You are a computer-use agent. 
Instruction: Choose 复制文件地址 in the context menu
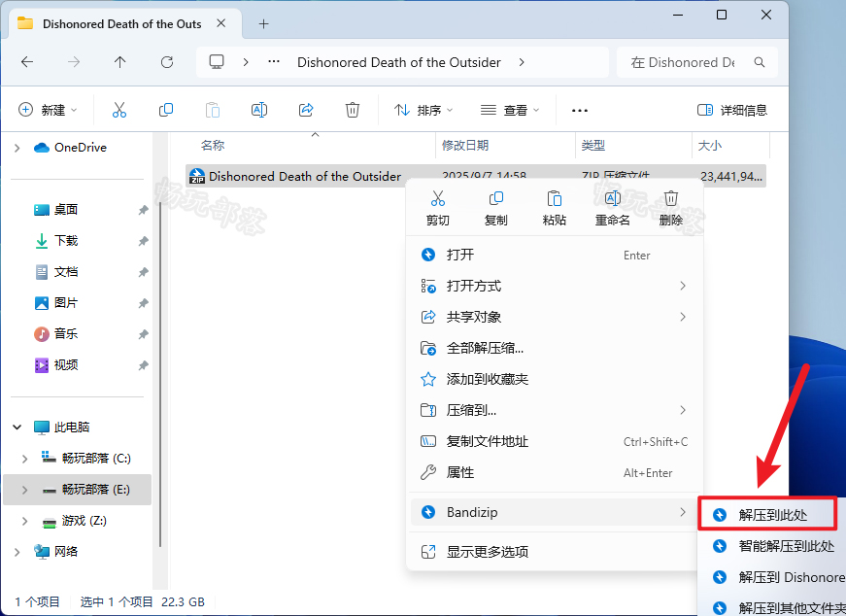coord(554,442)
